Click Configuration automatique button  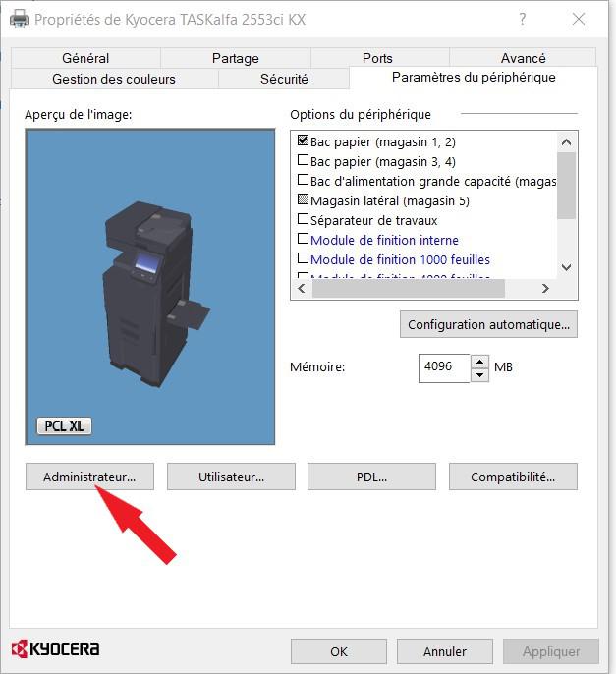click(x=488, y=324)
